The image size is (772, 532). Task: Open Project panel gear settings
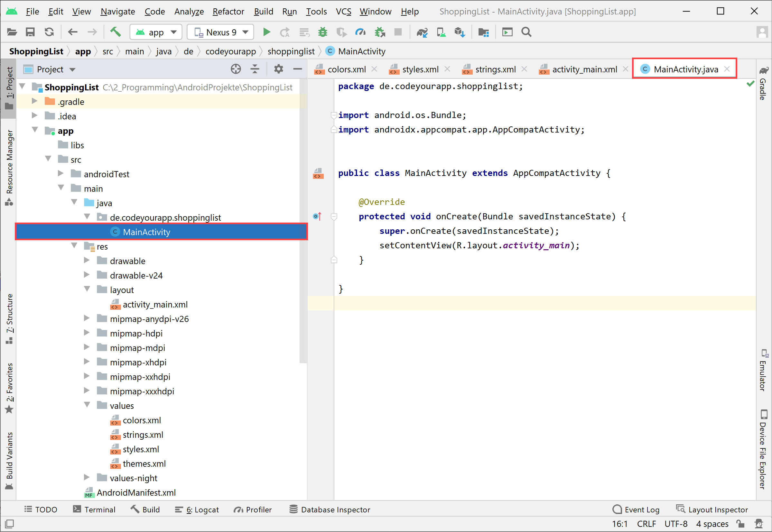point(278,69)
